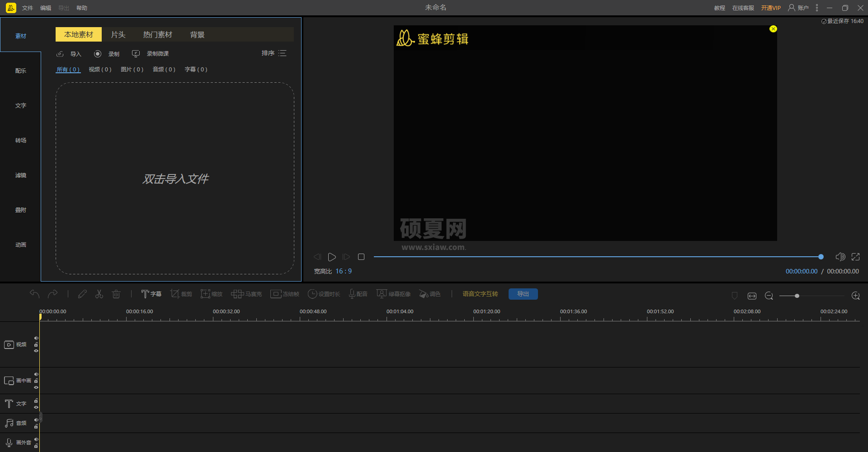Open 设置时长 duration settings
The image size is (868, 452).
(324, 294)
